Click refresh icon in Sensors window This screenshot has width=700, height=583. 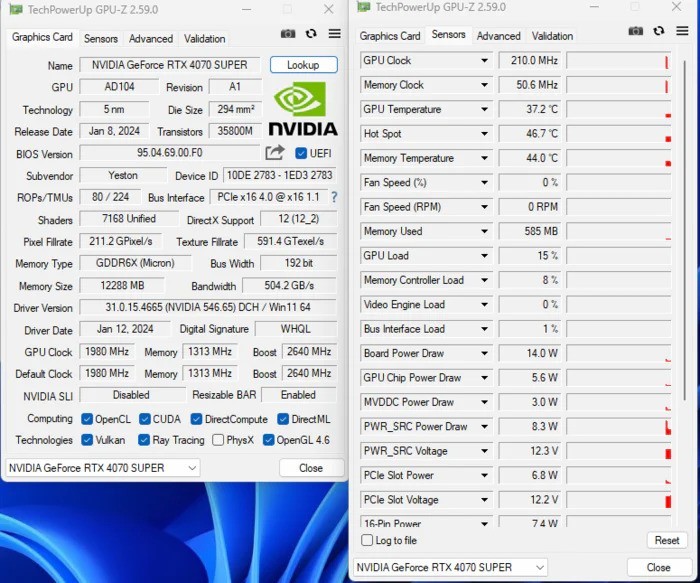659,31
